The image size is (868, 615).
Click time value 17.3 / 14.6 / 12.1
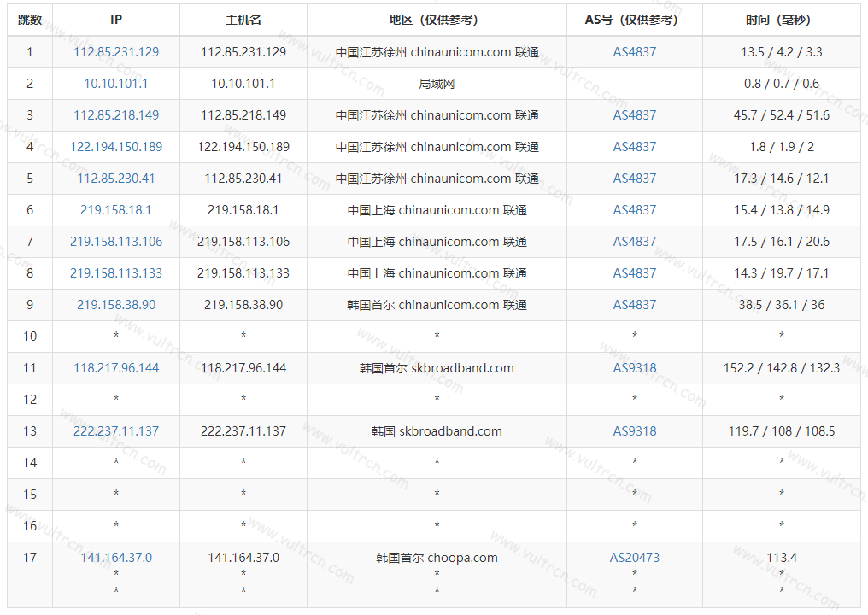[781, 179]
